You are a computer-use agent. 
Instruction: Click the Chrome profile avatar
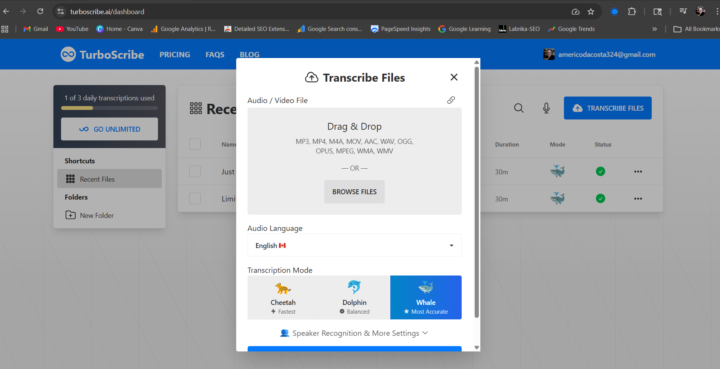pyautogui.click(x=700, y=11)
